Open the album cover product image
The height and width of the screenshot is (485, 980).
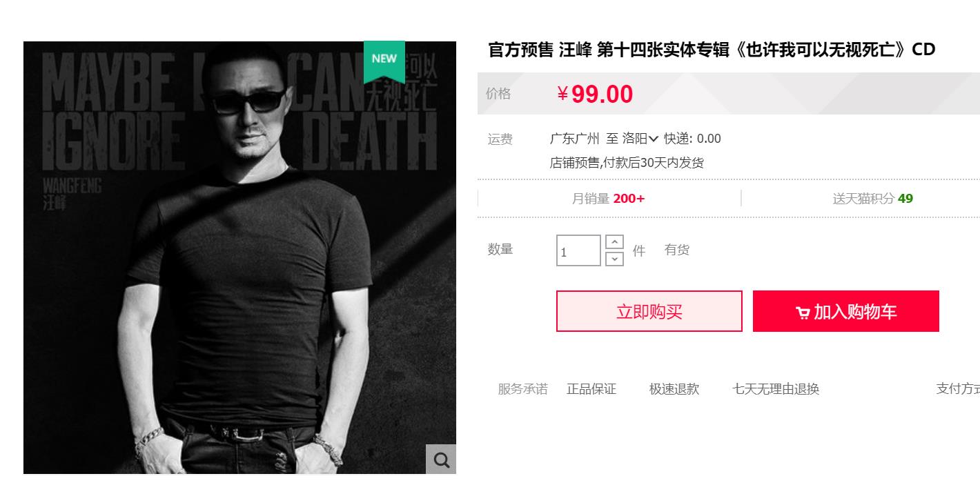[239, 257]
